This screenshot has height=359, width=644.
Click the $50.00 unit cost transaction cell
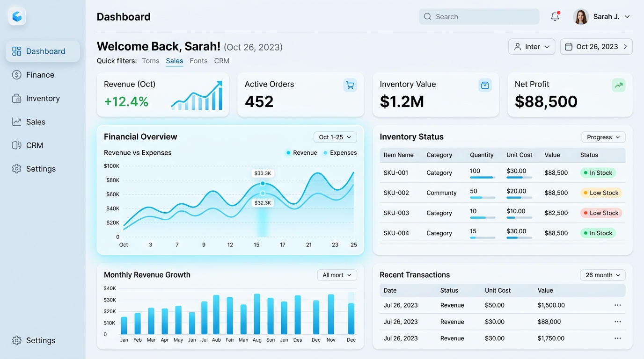[495, 305]
